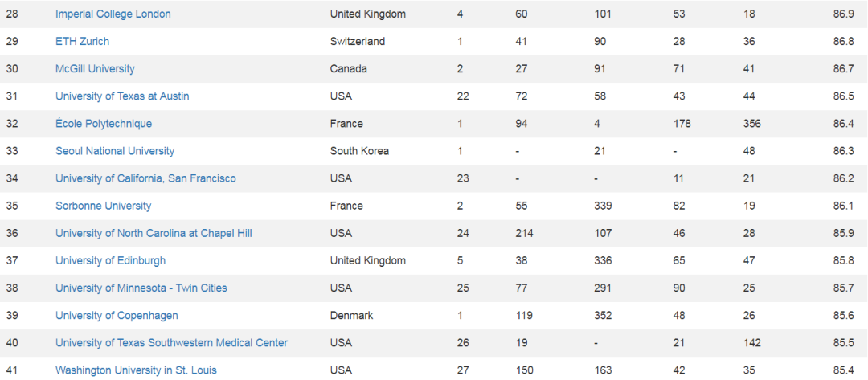
Task: Select the Sorbonne University link
Action: (x=103, y=206)
